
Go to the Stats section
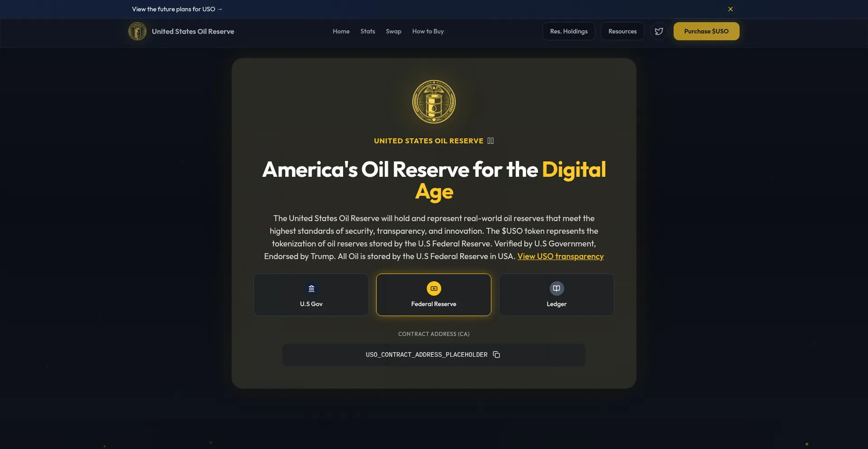[368, 31]
